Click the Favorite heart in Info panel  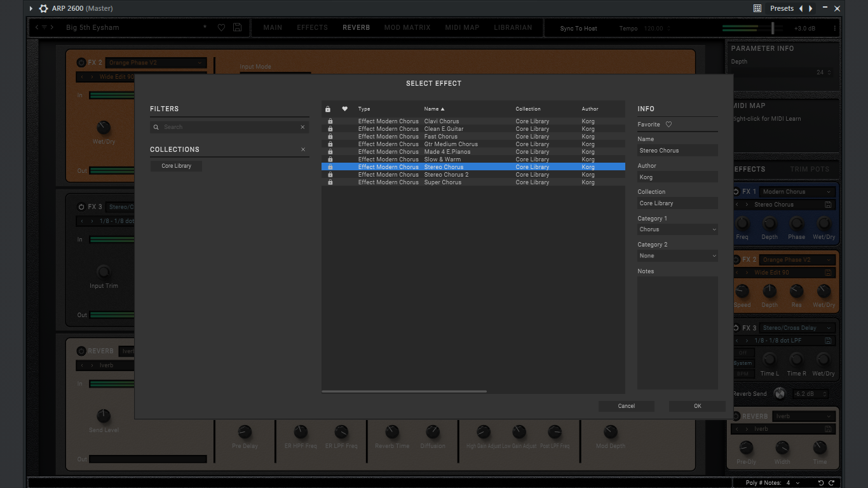tap(668, 125)
